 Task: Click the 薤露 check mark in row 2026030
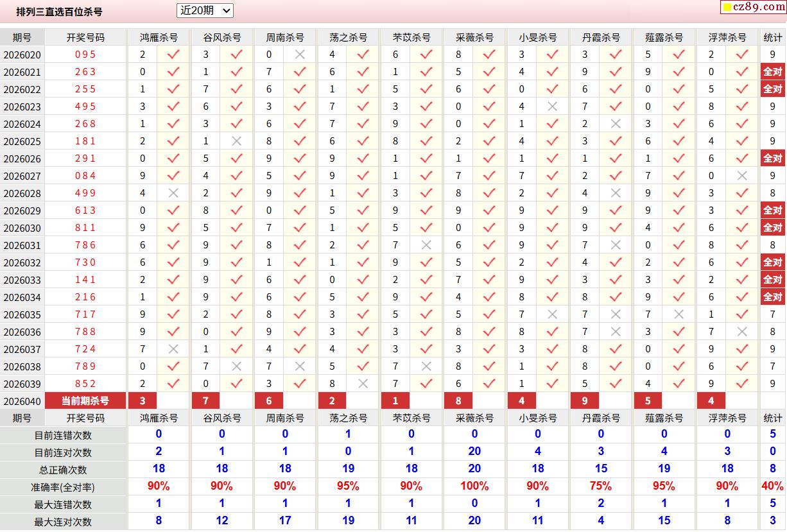tap(679, 228)
